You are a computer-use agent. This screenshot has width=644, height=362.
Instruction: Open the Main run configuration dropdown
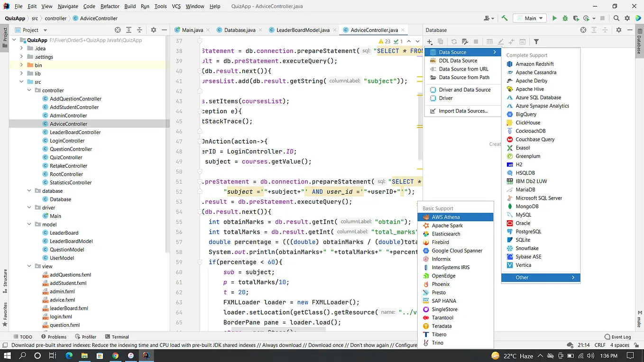coord(530,18)
